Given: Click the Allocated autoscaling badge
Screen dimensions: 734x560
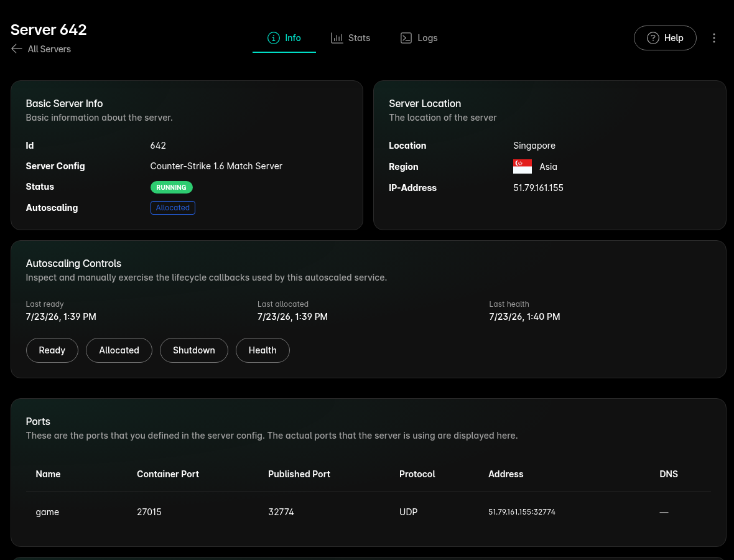Looking at the screenshot, I should (x=173, y=208).
